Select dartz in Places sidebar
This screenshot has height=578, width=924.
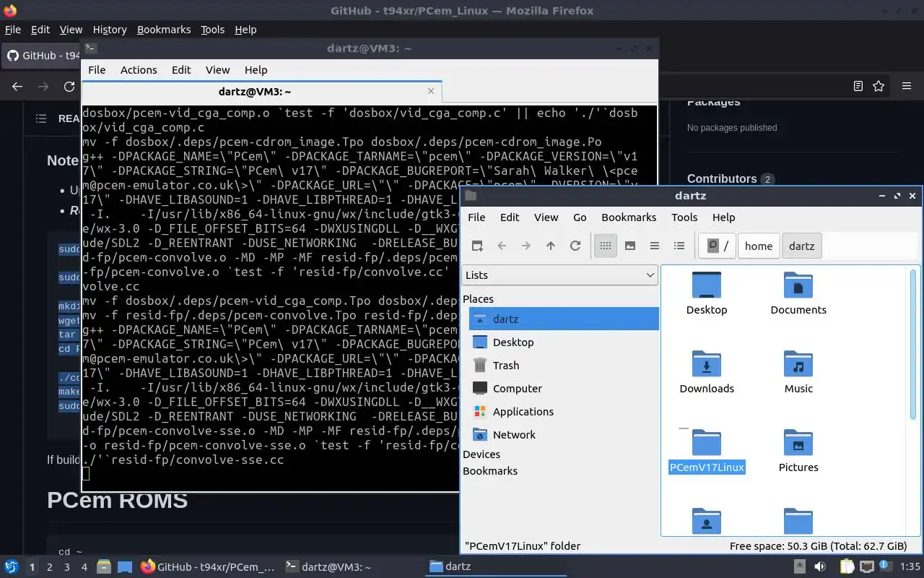click(564, 319)
